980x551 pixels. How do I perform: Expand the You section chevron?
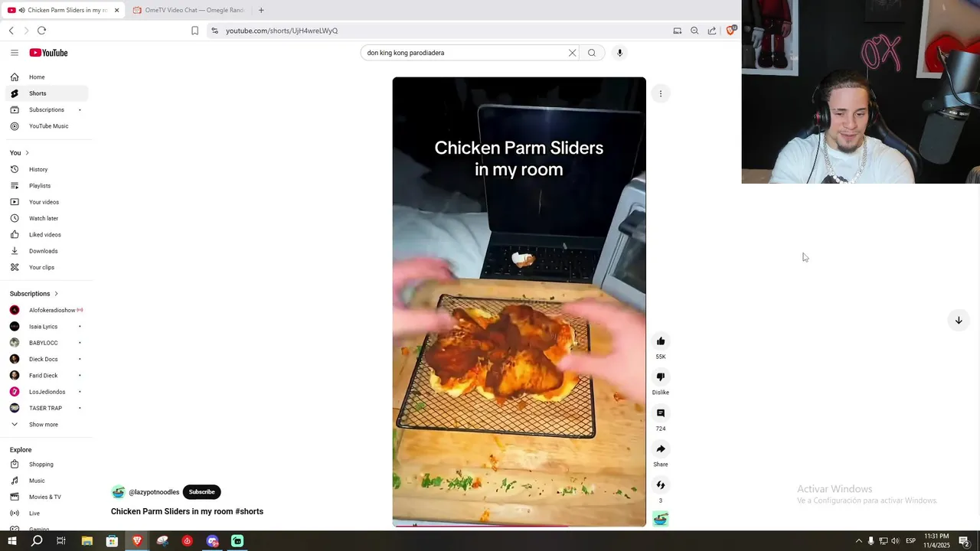[x=27, y=153]
